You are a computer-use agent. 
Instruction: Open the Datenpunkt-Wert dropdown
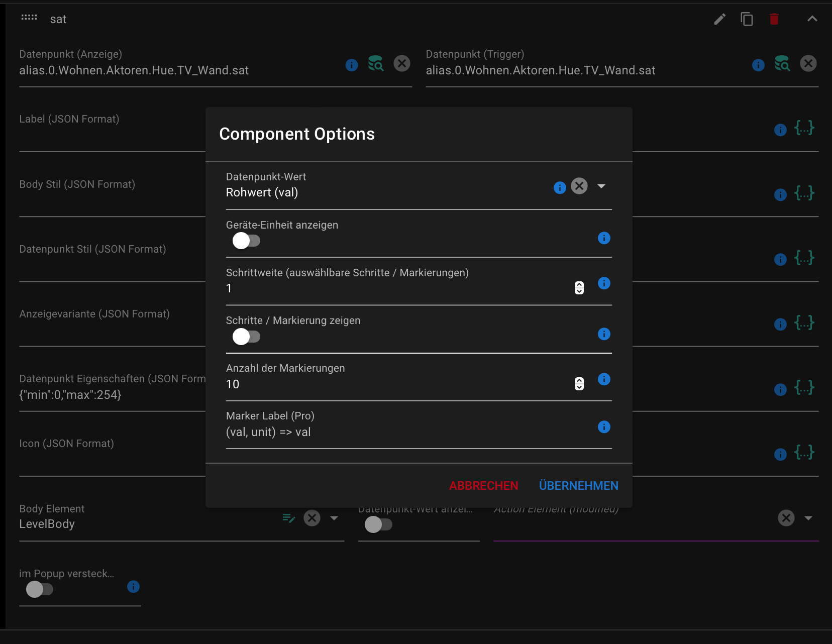601,186
